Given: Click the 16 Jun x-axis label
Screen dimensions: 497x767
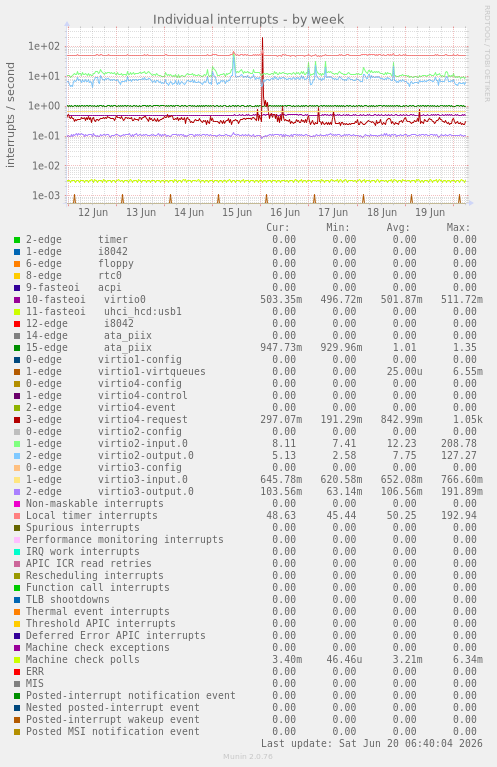Looking at the screenshot, I should click(285, 212).
